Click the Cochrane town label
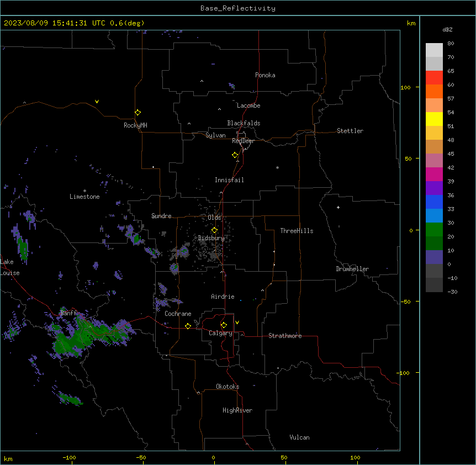 178,314
